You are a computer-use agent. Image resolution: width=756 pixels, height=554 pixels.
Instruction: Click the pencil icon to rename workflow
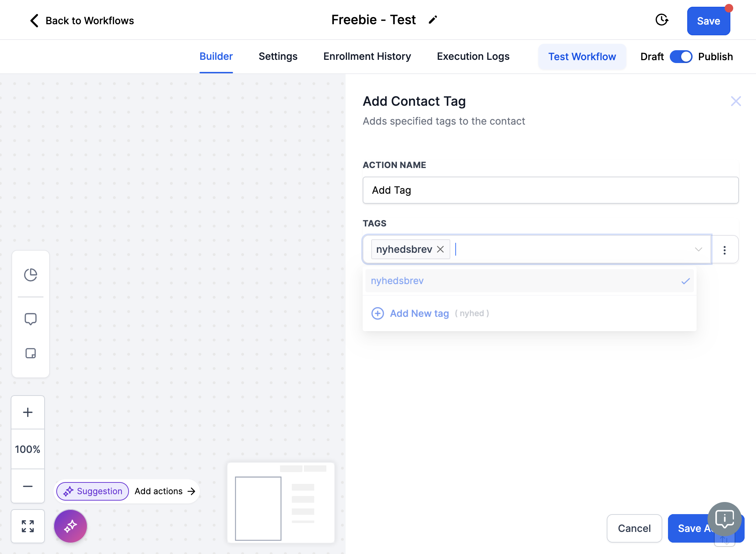coord(433,20)
